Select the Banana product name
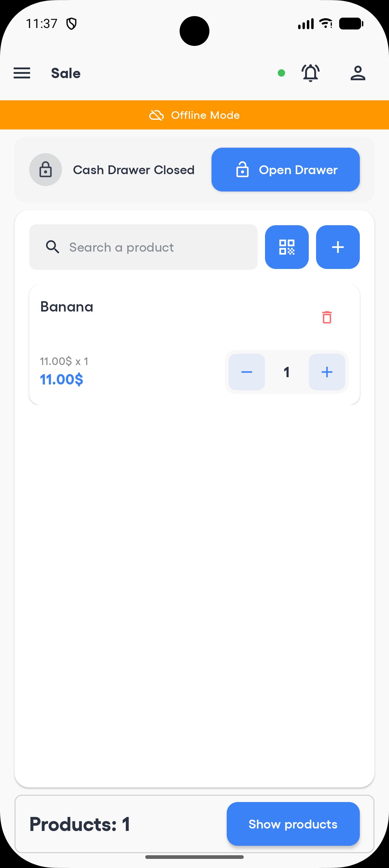This screenshot has height=868, width=389. click(x=67, y=307)
